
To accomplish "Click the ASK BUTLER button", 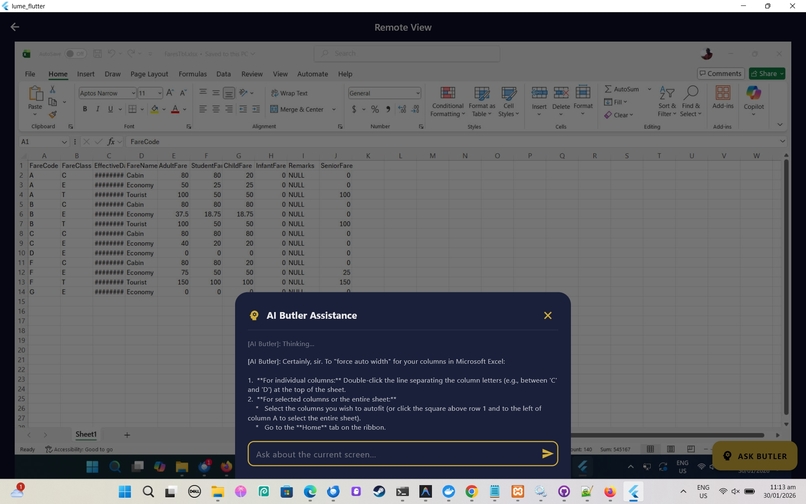I will pos(755,456).
